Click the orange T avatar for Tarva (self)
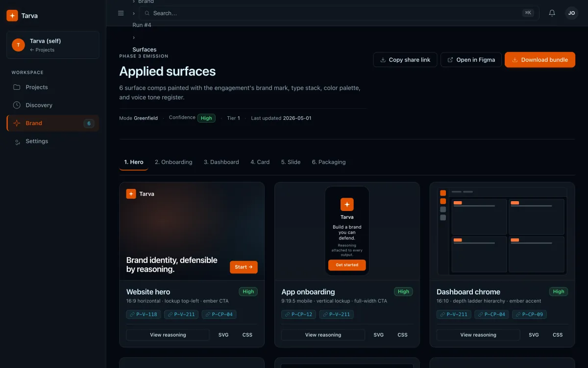Screen dimensions: 588x368 click(18, 45)
